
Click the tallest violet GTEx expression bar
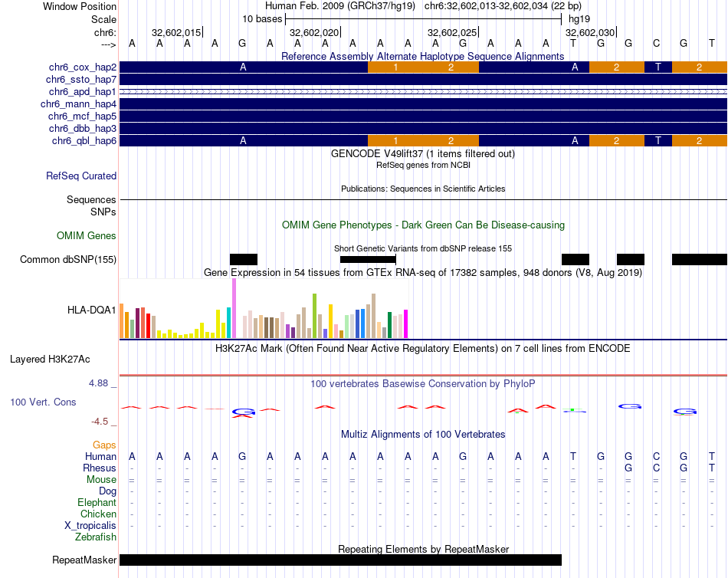(234, 308)
